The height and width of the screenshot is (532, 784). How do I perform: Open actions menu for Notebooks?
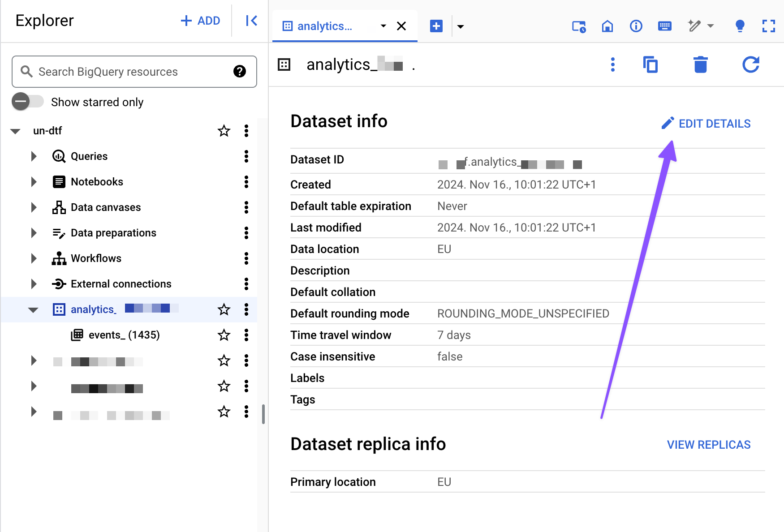tap(246, 182)
